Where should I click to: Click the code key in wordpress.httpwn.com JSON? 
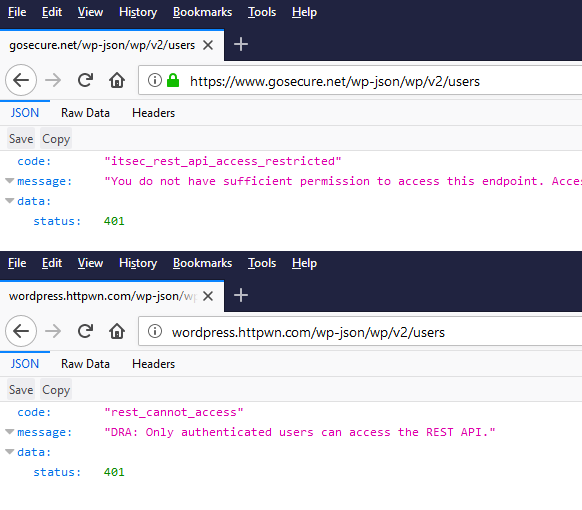pos(34,412)
